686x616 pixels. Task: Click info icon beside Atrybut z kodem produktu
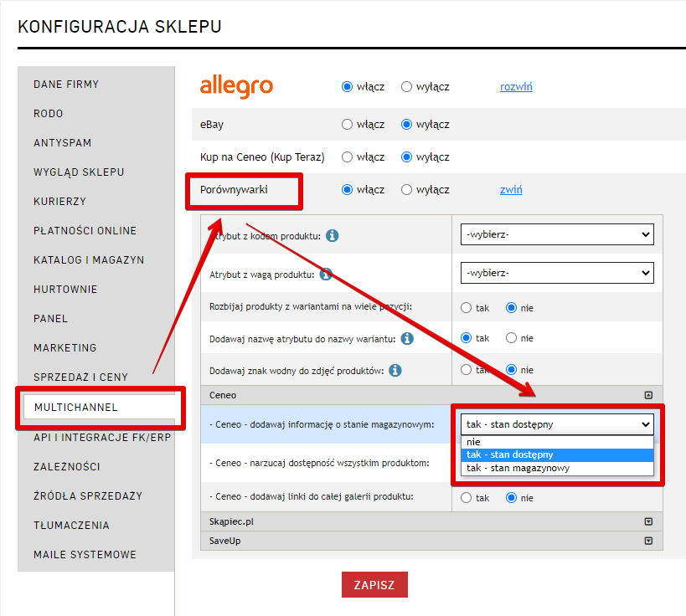pyautogui.click(x=333, y=236)
